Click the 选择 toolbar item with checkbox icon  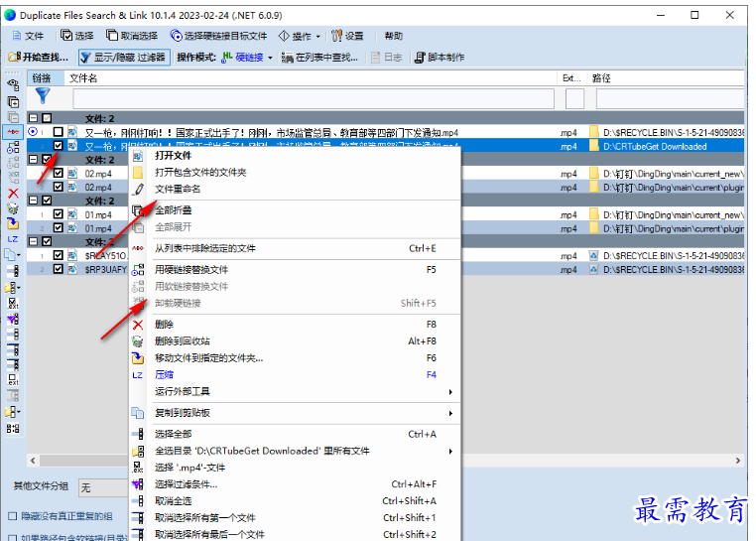(77, 36)
